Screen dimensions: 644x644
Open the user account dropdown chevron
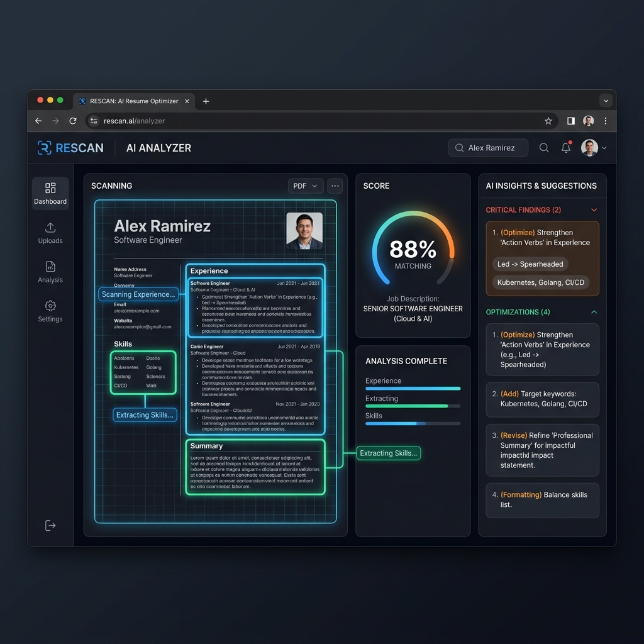(604, 148)
